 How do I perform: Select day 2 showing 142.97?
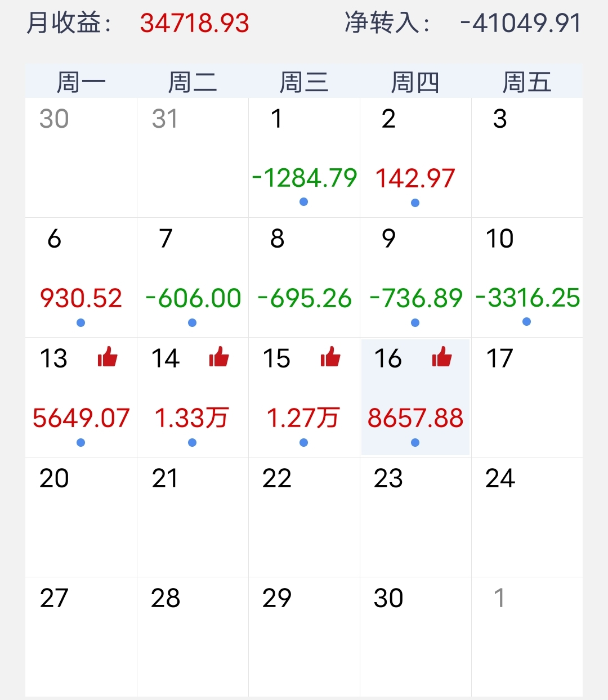pyautogui.click(x=415, y=158)
